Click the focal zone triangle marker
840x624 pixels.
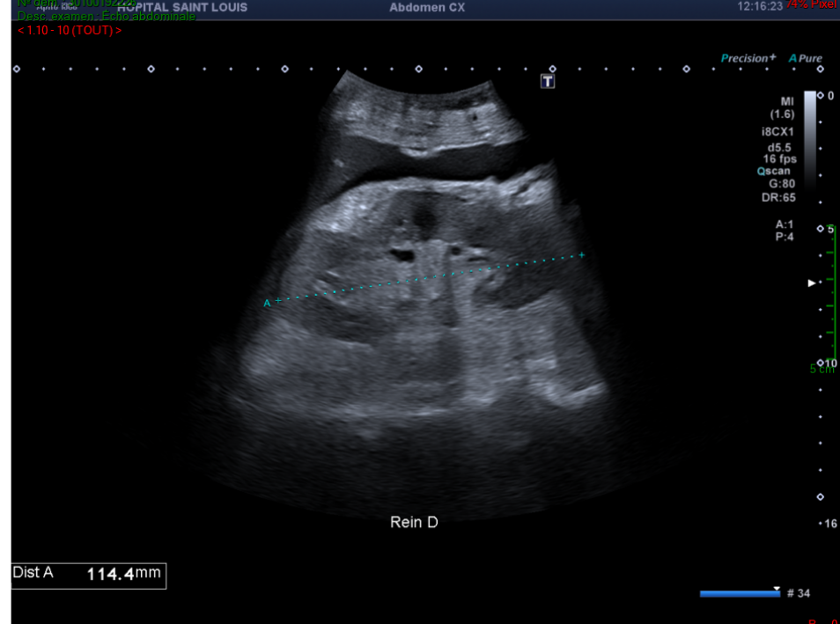pos(813,283)
